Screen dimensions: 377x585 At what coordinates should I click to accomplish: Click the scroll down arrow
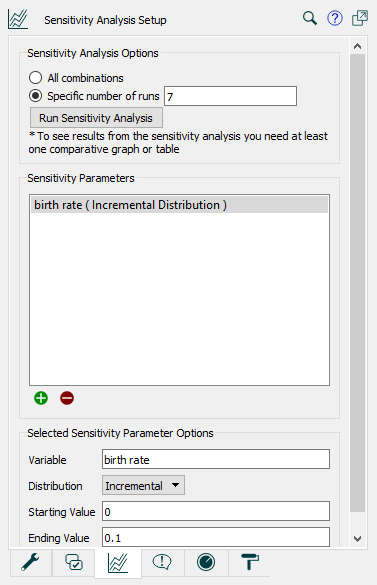tap(357, 538)
